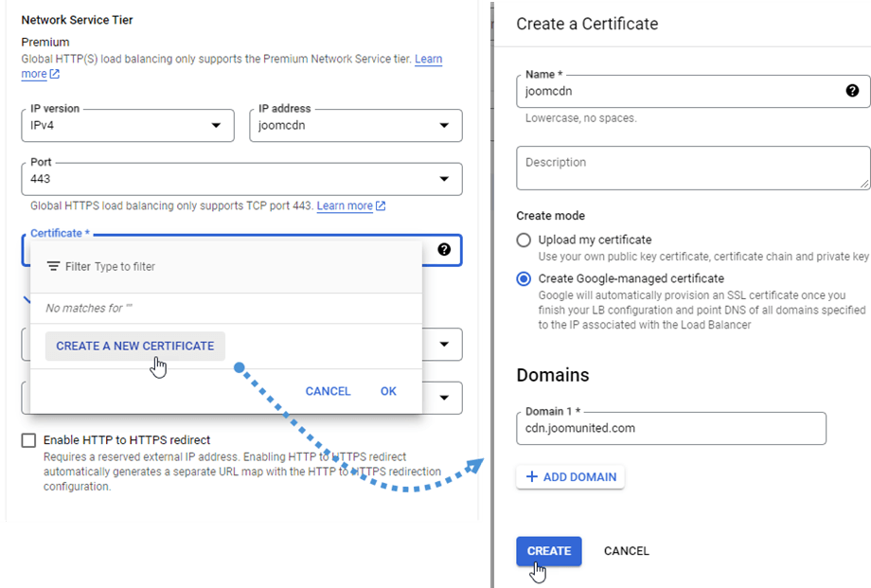The image size is (871, 588).
Task: Choose Create a New Certificate entry
Action: (135, 347)
